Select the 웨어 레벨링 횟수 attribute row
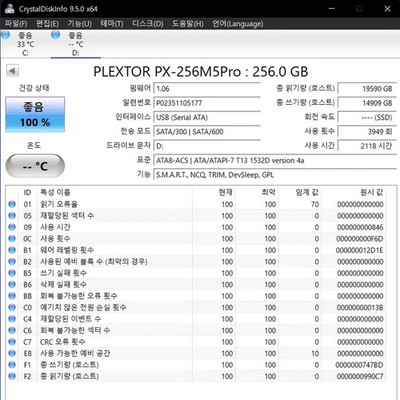 coord(197,250)
